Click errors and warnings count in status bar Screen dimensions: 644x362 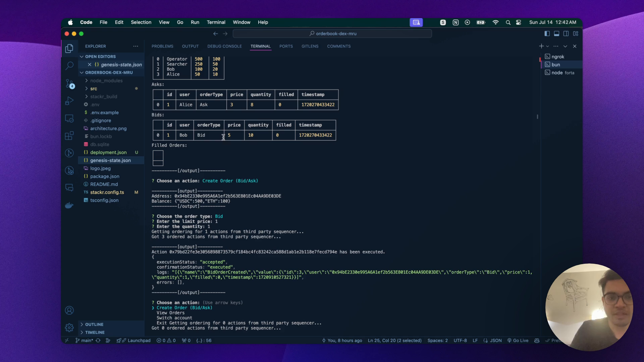[166, 340]
